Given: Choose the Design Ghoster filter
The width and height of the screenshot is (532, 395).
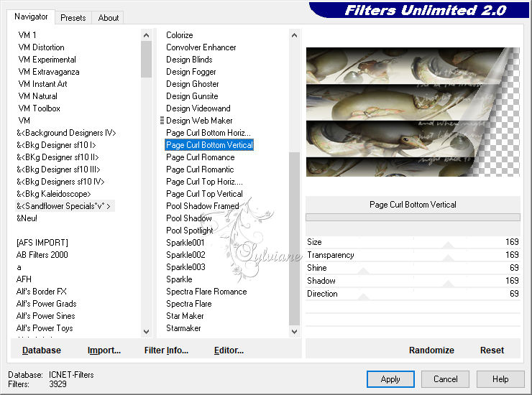Looking at the screenshot, I should pyautogui.click(x=193, y=84).
